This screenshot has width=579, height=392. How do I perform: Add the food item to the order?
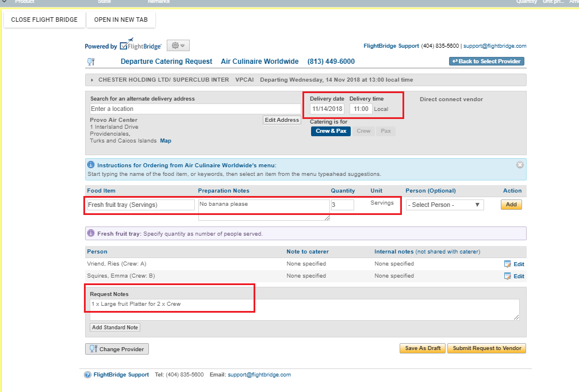point(511,205)
